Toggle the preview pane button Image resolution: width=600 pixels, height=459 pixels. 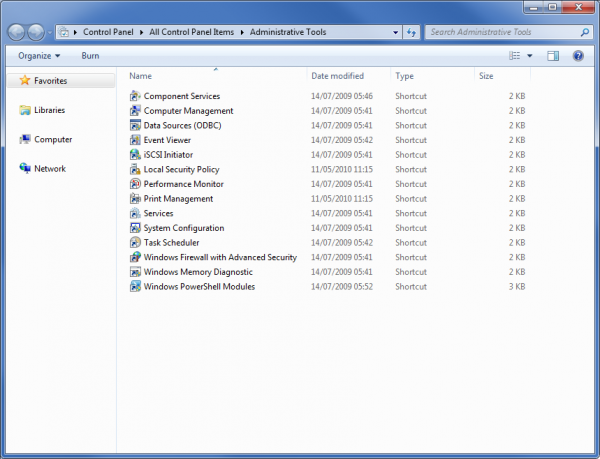pos(553,56)
